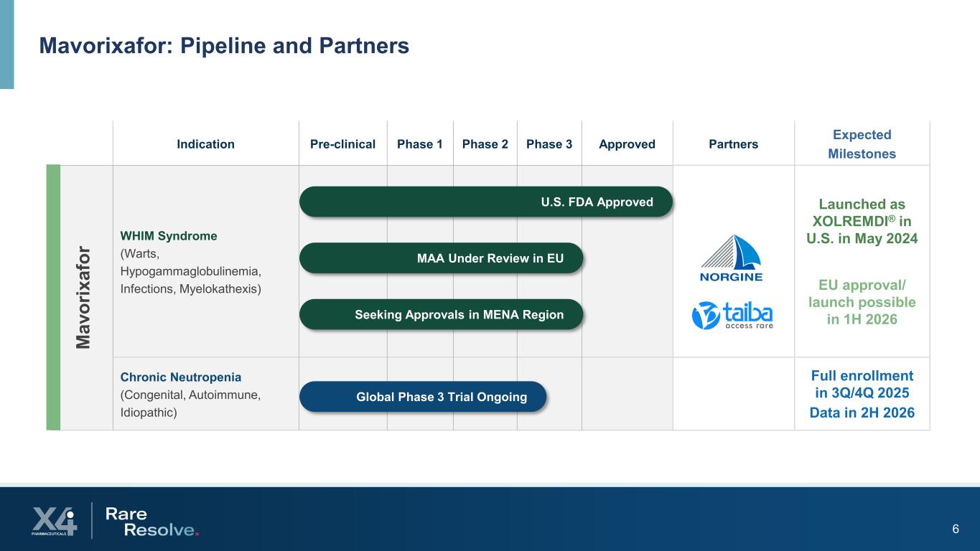Screen dimensions: 980x551
Task: Click the Phase 1 column header
Action: [420, 144]
